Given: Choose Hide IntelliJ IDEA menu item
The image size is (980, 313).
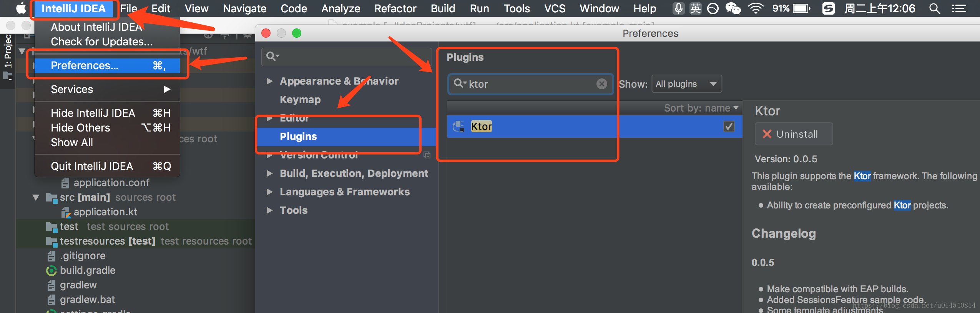Looking at the screenshot, I should click(x=107, y=113).
